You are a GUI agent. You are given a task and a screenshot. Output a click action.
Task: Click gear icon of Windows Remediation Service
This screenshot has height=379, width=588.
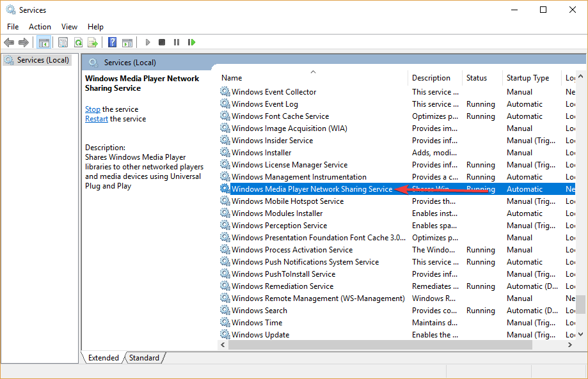(x=225, y=286)
